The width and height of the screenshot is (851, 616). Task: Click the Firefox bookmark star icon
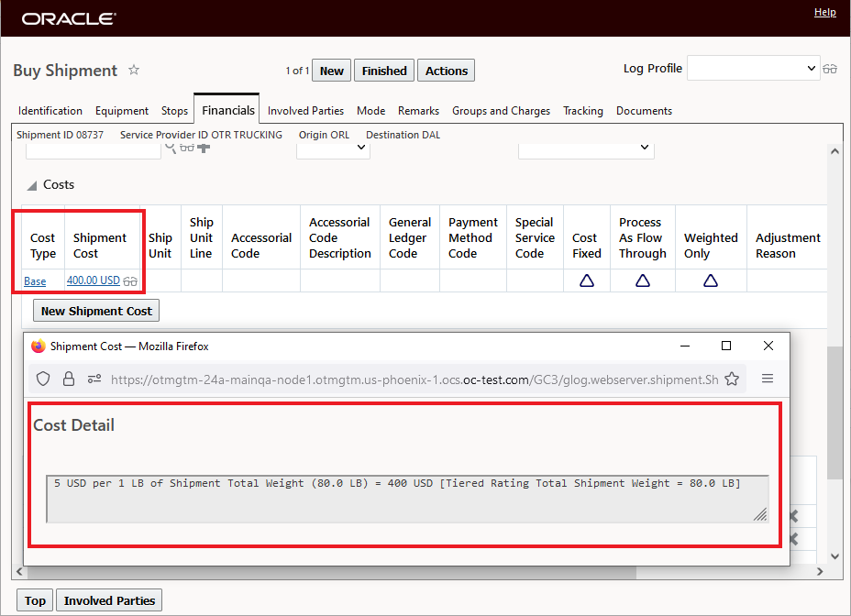point(732,379)
